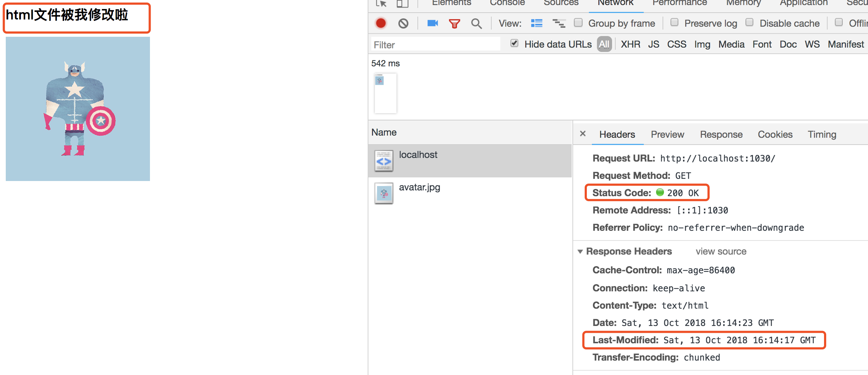Toggle the capture screenshots camera icon
Image resolution: width=868 pixels, height=375 pixels.
pyautogui.click(x=432, y=23)
